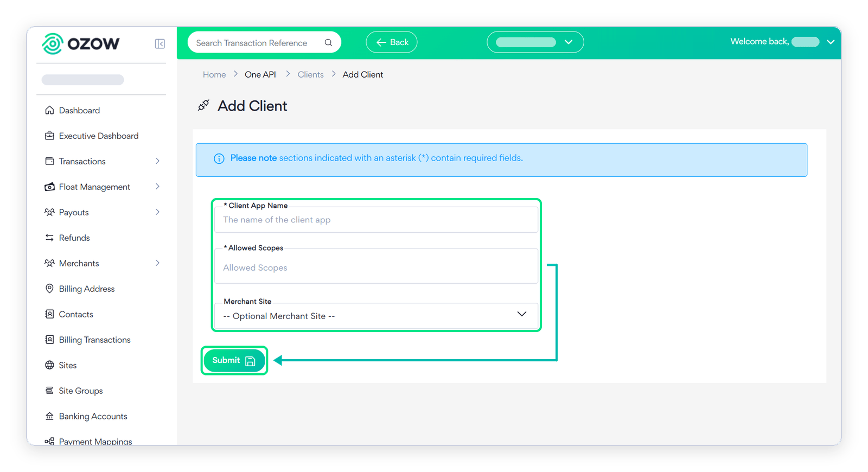Click the Payouts people icon
This screenshot has height=472, width=868.
click(49, 212)
